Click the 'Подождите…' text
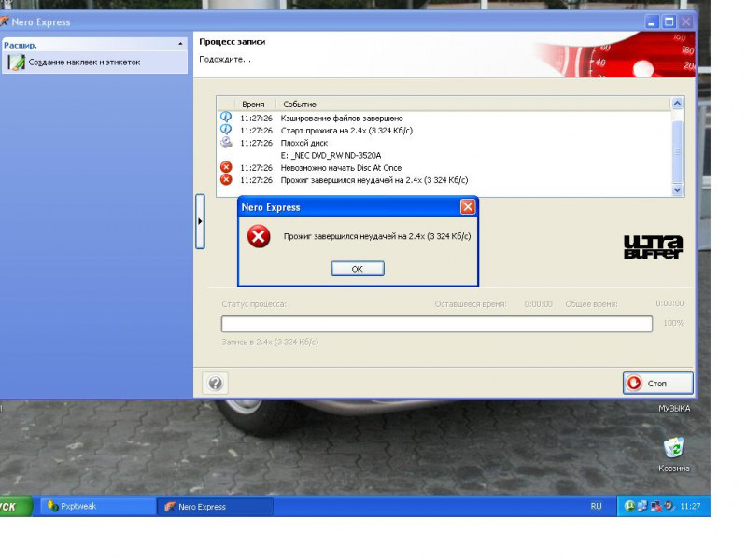 point(224,60)
